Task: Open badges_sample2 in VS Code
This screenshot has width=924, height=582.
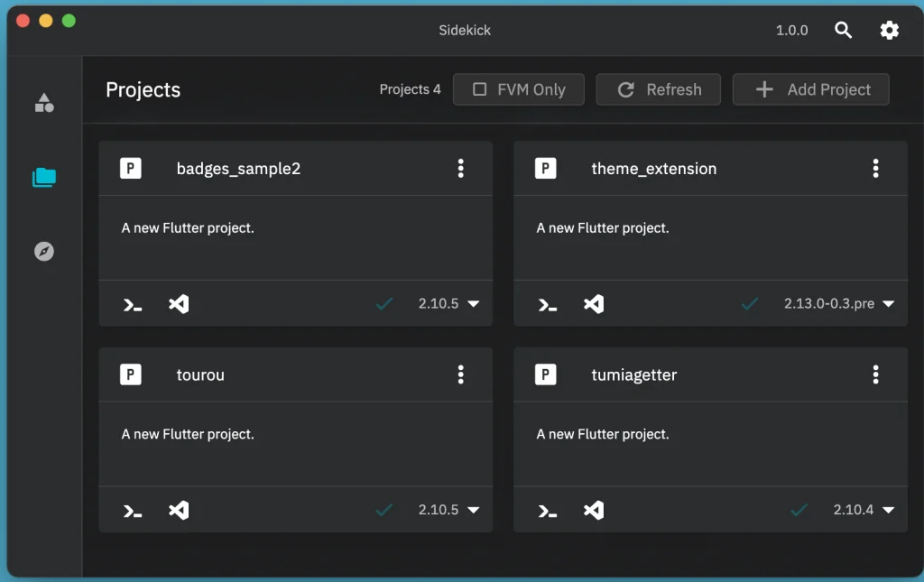Action: click(x=179, y=305)
